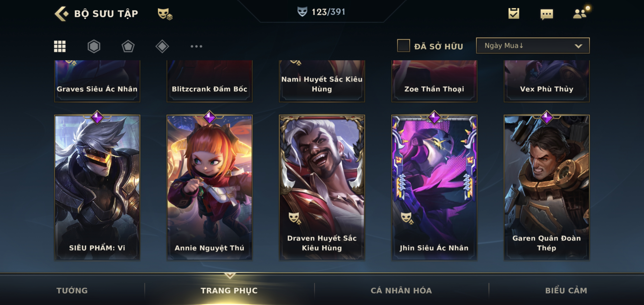
Task: Open the Ngày Mua sort dropdown
Action: tap(533, 46)
